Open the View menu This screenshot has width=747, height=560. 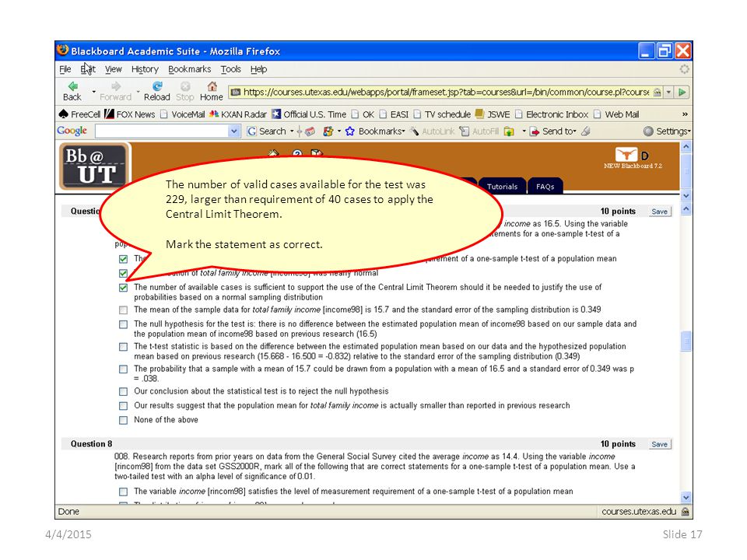(x=114, y=69)
